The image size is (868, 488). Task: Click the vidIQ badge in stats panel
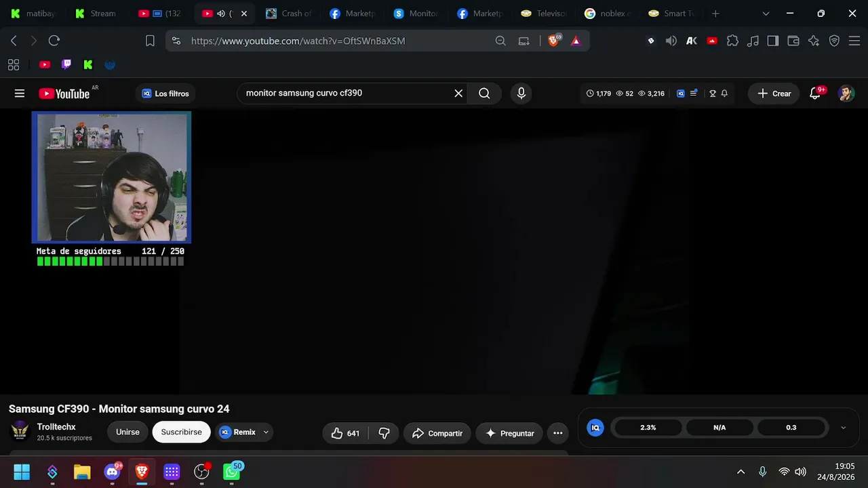tap(595, 428)
